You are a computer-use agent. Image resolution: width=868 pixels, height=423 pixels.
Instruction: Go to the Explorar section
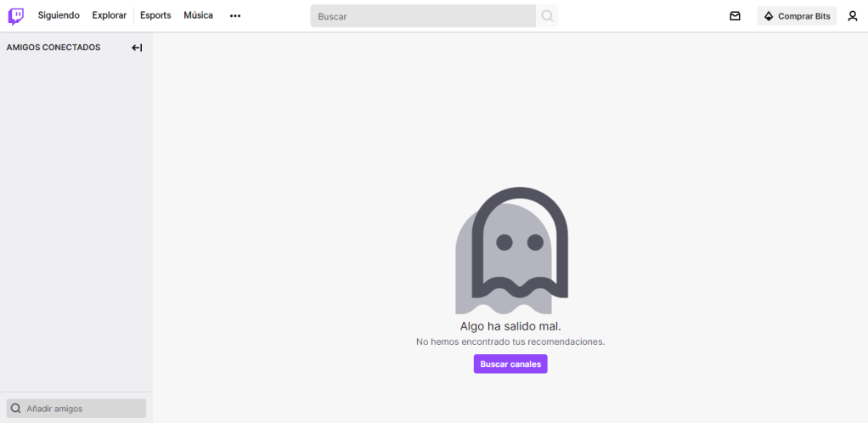coord(109,15)
